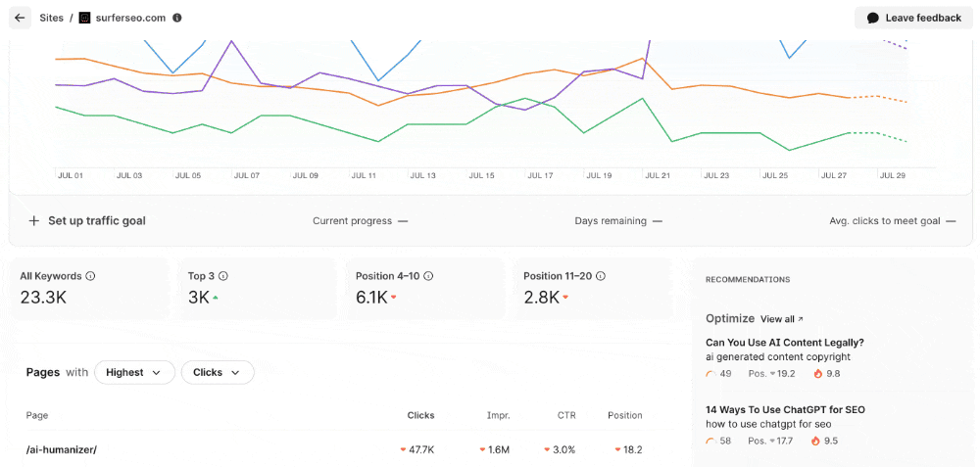Click the RECOMMENDATIONS heading
The width and height of the screenshot is (980, 467).
(x=748, y=280)
